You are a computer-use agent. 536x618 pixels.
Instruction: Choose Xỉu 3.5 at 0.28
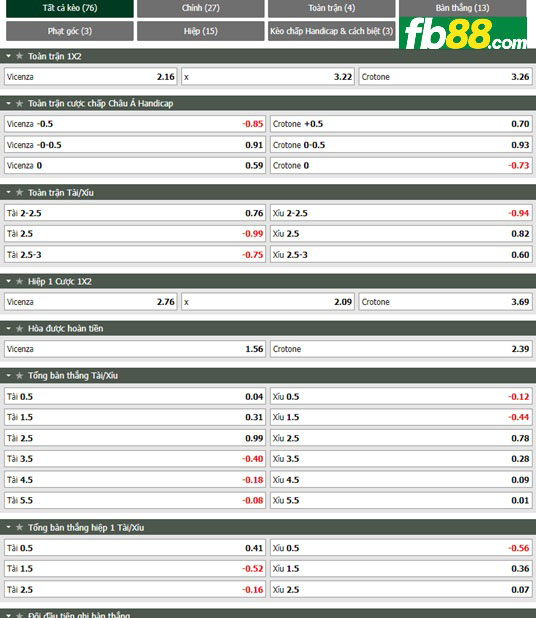pos(401,459)
